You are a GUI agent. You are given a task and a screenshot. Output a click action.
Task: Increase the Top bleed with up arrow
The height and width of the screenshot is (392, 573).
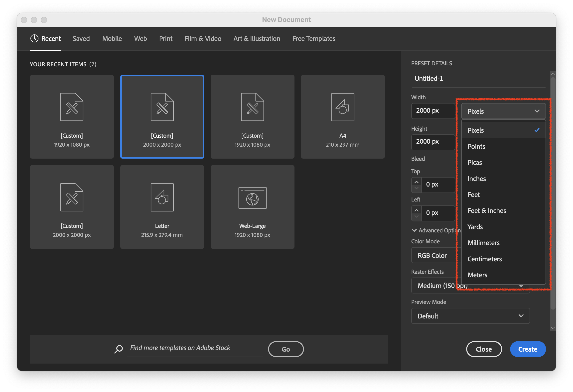click(417, 182)
